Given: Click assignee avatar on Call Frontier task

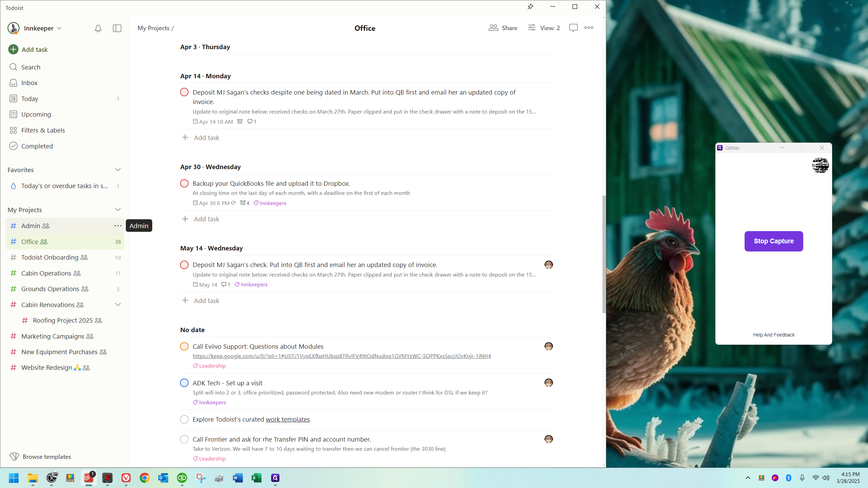Looking at the screenshot, I should point(549,439).
